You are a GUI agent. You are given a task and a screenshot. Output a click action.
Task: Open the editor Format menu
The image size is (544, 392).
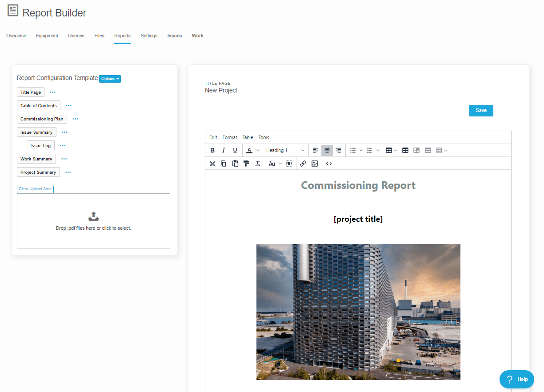pyautogui.click(x=230, y=137)
